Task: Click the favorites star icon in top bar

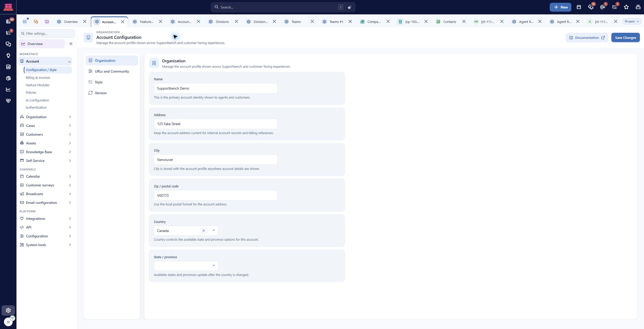Action: pyautogui.click(x=626, y=7)
